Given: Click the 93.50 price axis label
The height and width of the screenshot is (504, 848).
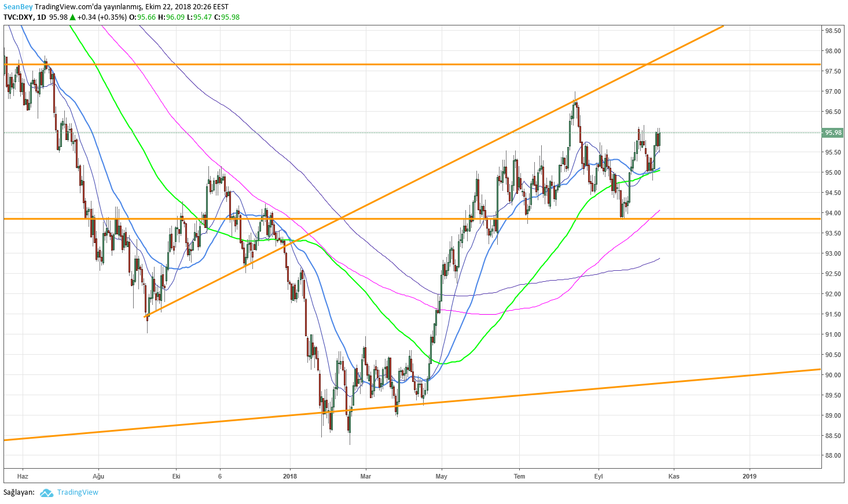Looking at the screenshot, I should [x=833, y=233].
